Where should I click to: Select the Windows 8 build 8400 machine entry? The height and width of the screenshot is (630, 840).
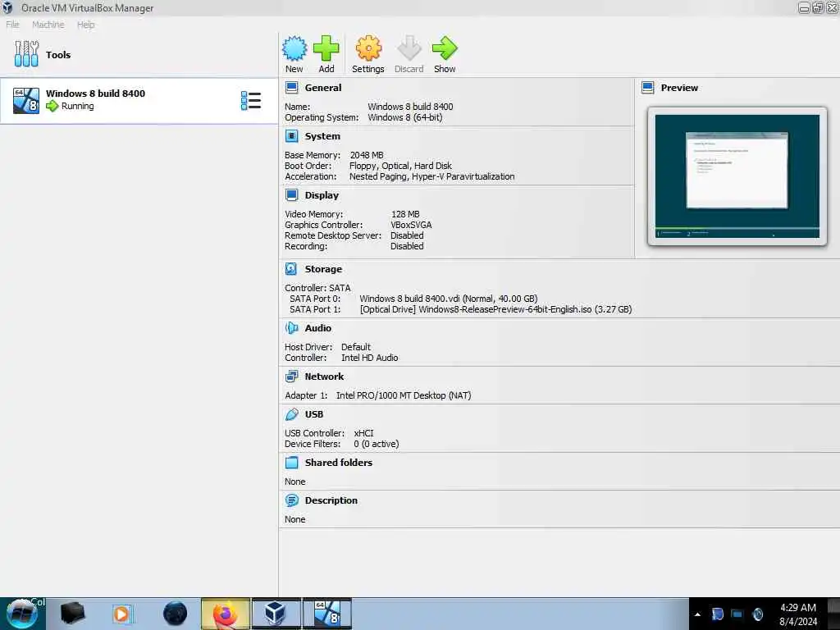point(139,101)
